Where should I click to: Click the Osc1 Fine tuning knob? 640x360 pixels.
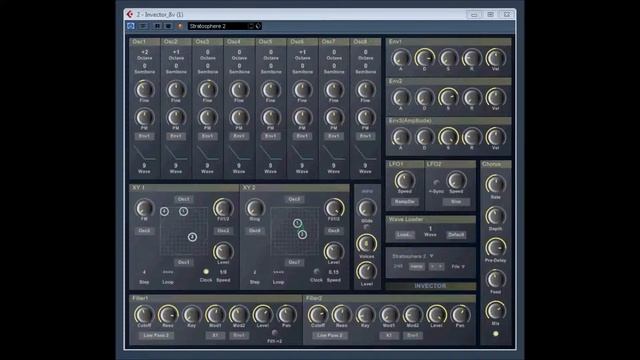coord(144,89)
